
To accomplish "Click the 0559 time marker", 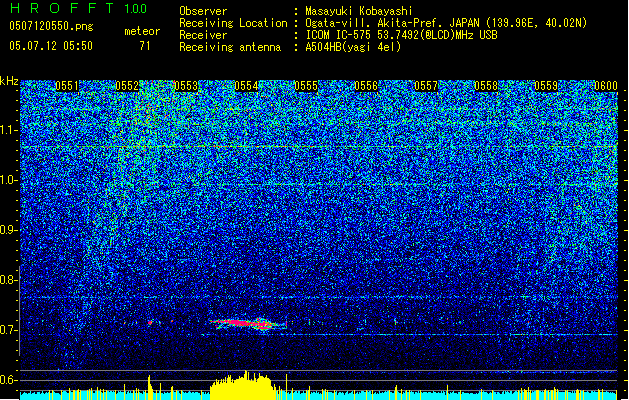I will click(546, 86).
